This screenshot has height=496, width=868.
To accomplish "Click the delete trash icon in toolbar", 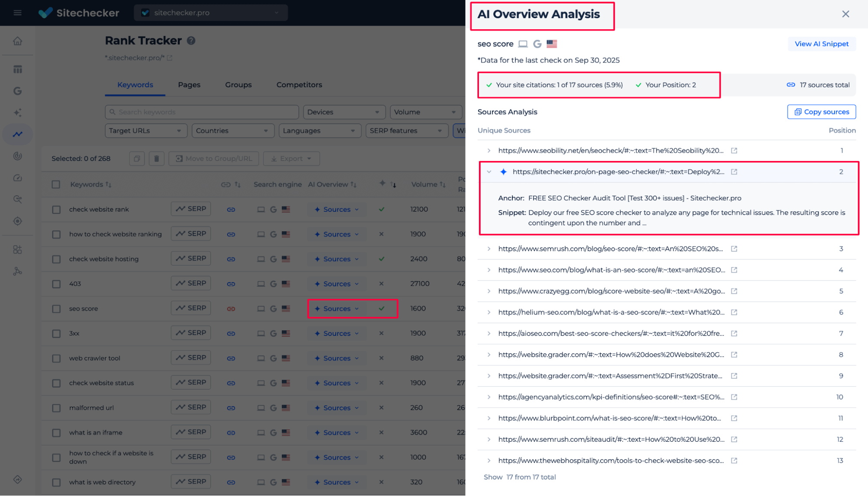I will click(x=156, y=158).
